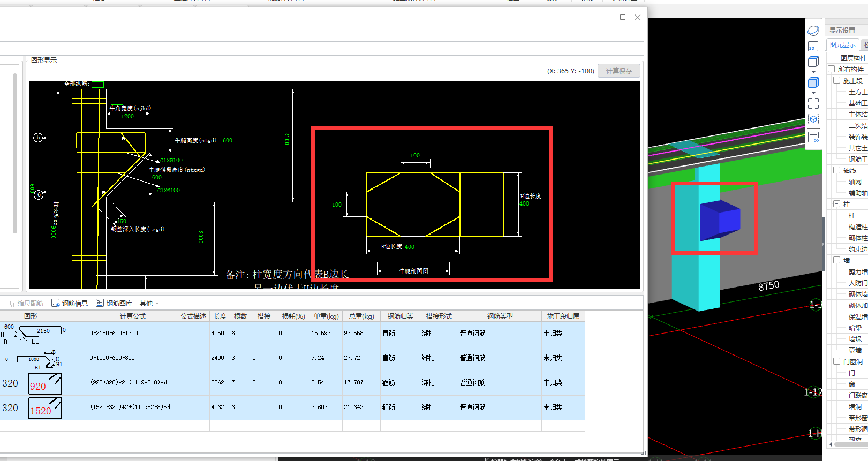Image resolution: width=868 pixels, height=461 pixels.
Task: Click the wireframe cube view icon
Action: coord(813,62)
